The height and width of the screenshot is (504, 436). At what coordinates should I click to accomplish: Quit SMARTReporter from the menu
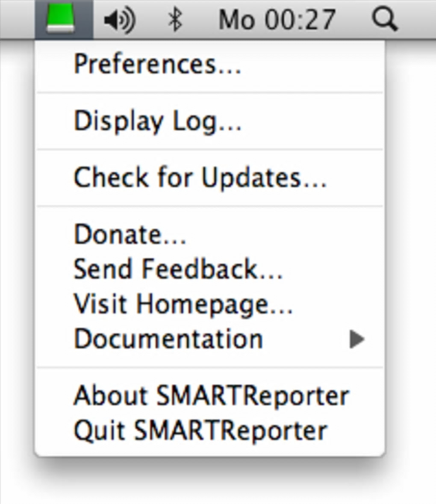point(200,430)
